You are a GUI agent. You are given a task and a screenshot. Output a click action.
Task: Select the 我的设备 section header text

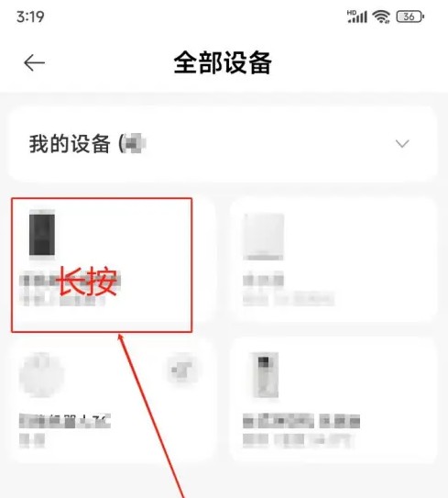tap(70, 144)
